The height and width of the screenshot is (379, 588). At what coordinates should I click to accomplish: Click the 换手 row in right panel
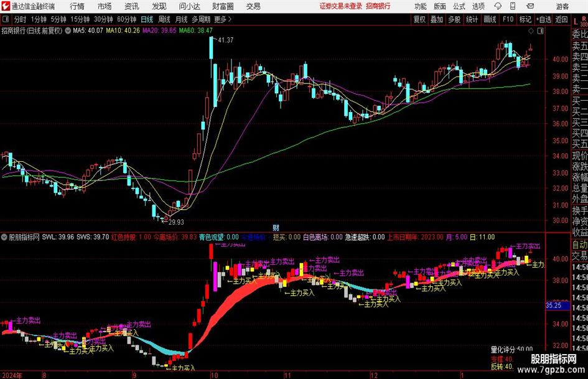tap(580, 211)
